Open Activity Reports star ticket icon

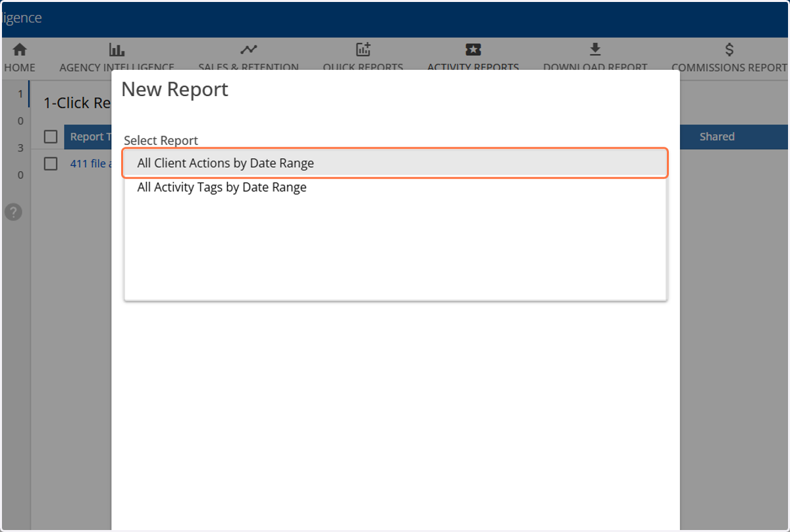[x=473, y=49]
